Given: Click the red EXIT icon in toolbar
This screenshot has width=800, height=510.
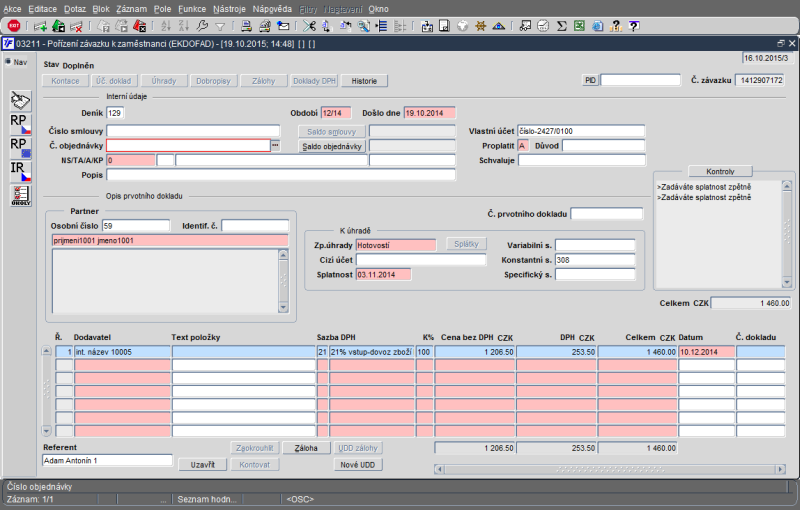Looking at the screenshot, I should (14, 25).
